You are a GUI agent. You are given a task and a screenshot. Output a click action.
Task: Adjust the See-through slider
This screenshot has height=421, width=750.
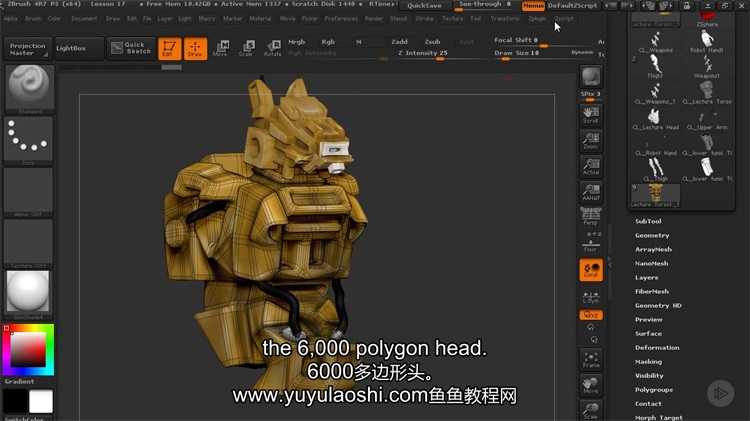click(485, 5)
